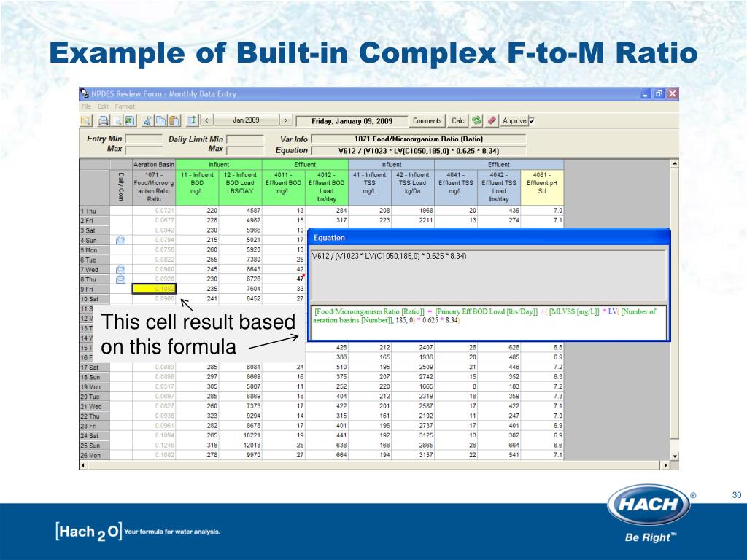The width and height of the screenshot is (747, 560).
Task: Select column header 4012 - Effluent BOD Load
Action: click(x=326, y=187)
